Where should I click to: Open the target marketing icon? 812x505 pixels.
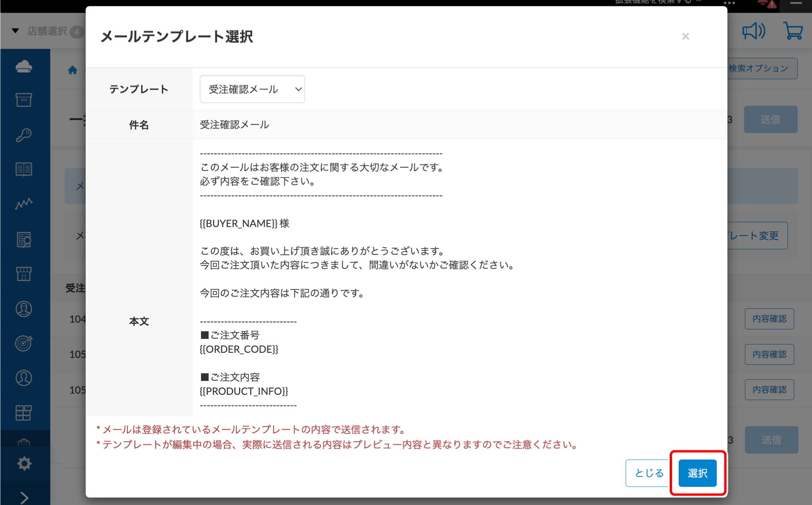point(24,343)
